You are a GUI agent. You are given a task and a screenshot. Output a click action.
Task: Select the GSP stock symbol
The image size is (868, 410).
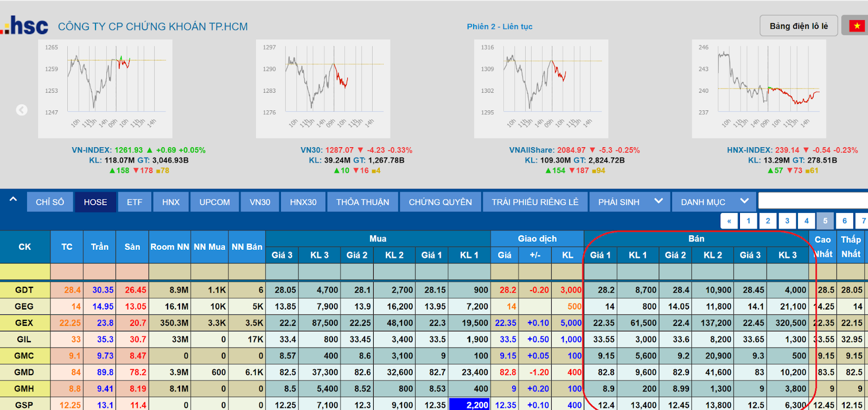24,405
